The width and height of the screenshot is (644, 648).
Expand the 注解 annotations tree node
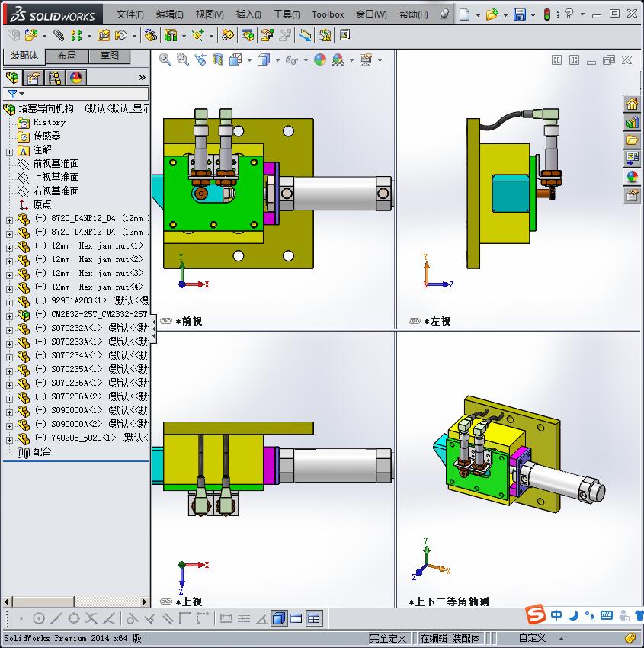[x=9, y=152]
